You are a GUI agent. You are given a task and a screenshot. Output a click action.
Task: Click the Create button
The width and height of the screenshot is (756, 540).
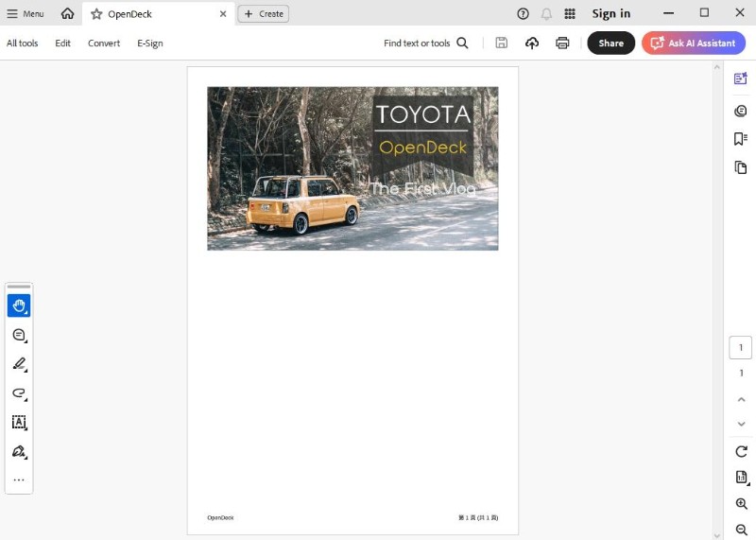[x=264, y=14]
